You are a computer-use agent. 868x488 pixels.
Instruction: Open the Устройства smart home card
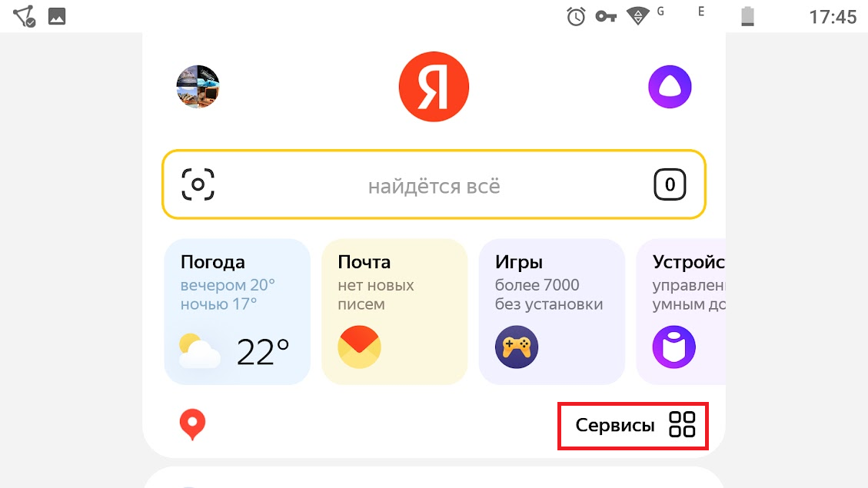pyautogui.click(x=681, y=311)
